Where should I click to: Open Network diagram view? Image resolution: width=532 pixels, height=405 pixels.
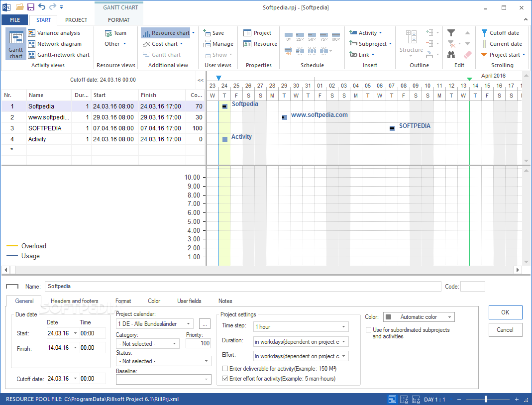(x=55, y=44)
